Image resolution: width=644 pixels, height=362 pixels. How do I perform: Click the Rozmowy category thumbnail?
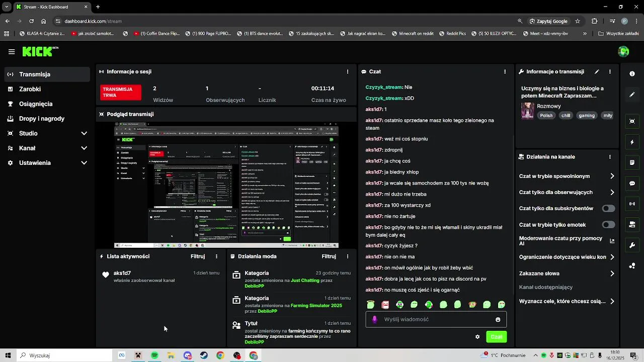527,110
